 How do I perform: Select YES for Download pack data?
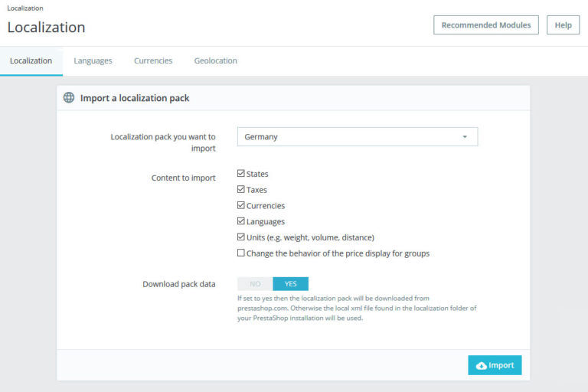291,284
